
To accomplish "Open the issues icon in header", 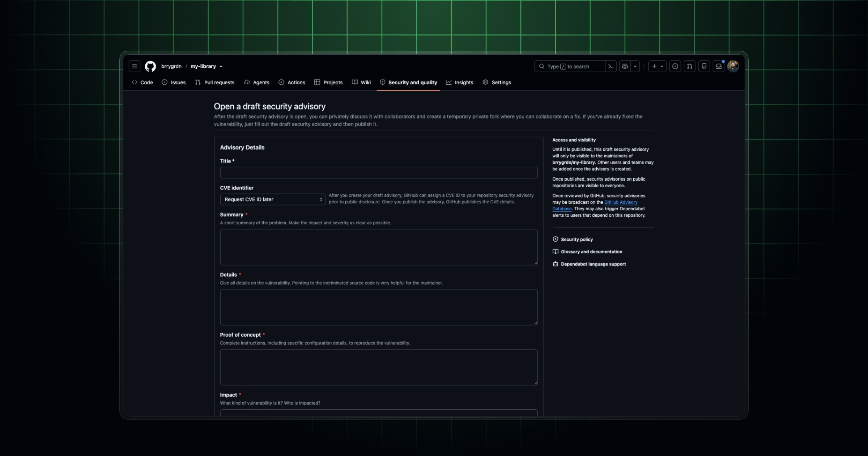I will point(675,66).
